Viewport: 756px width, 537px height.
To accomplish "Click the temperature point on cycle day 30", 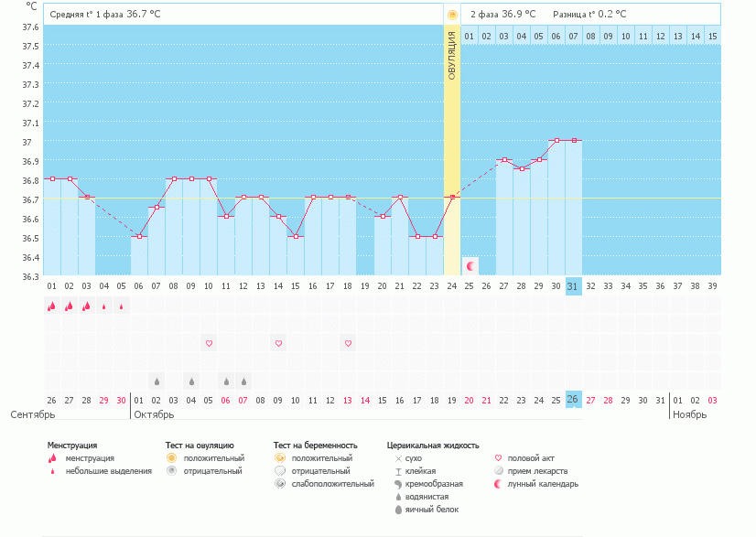I will click(x=556, y=141).
